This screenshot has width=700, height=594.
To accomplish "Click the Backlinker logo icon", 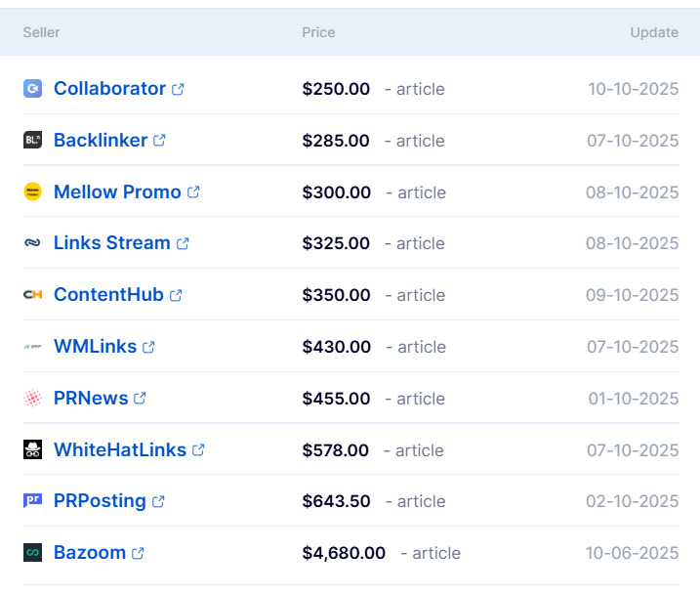I will [32, 141].
